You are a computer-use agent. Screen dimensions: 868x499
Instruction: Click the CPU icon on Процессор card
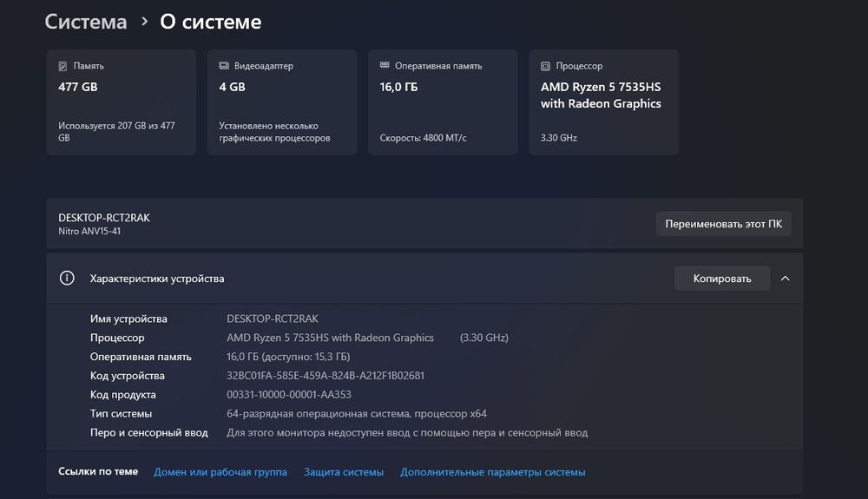tap(545, 66)
